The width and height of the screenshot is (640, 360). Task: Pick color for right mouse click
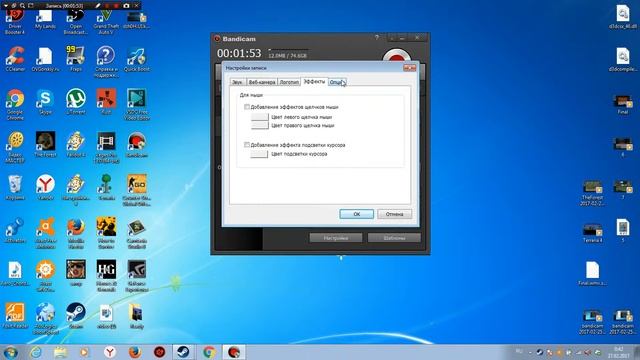pos(260,125)
